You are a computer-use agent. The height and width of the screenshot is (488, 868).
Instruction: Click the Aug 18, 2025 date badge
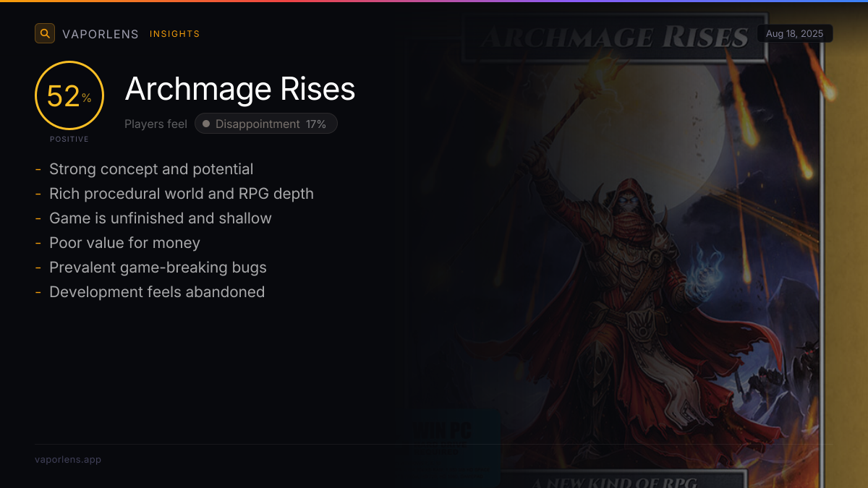[x=794, y=34]
